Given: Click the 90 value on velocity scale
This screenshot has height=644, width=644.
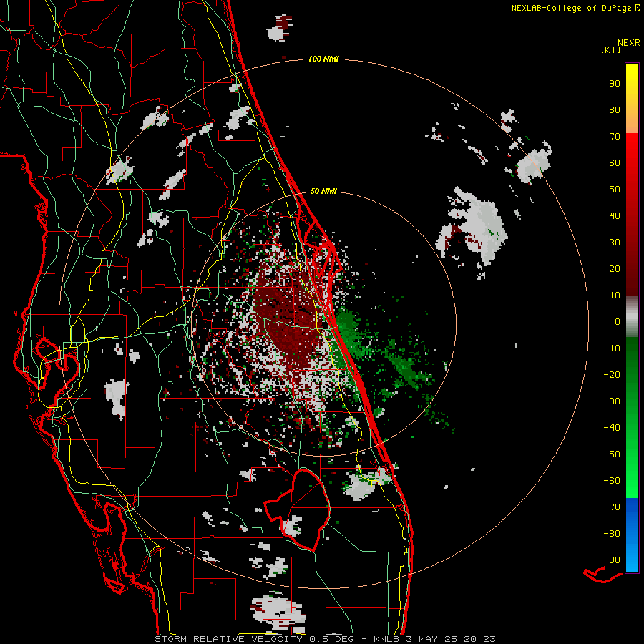Looking at the screenshot, I should pos(615,84).
